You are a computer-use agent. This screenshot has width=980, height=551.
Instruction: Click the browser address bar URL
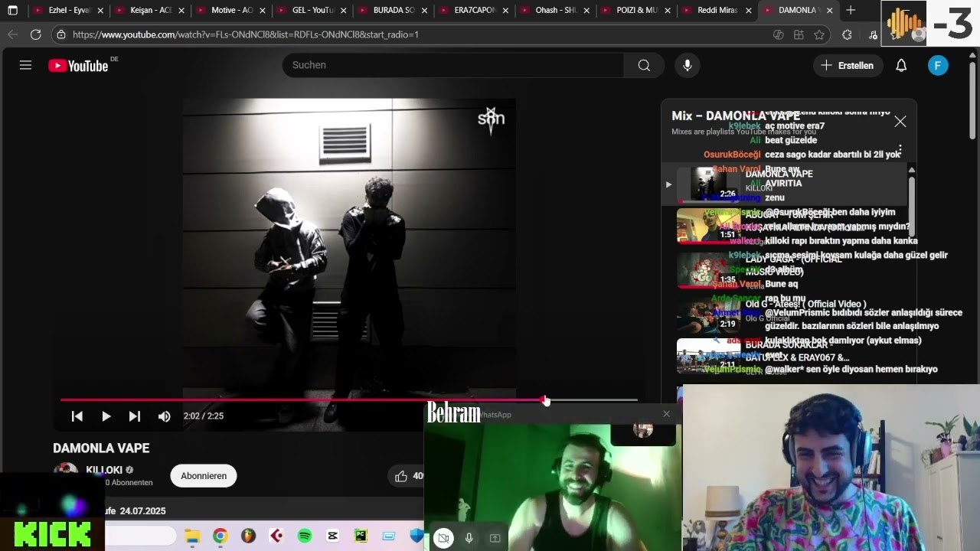245,34
